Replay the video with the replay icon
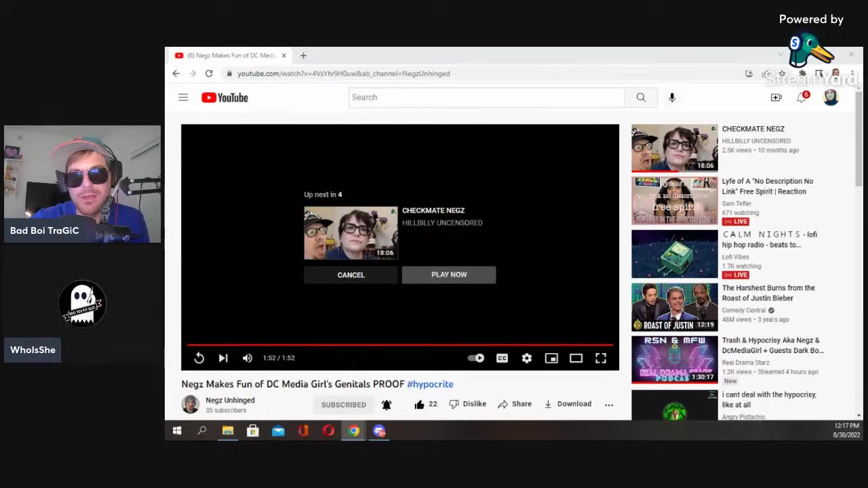Screen dimensions: 868x488 tap(199, 358)
